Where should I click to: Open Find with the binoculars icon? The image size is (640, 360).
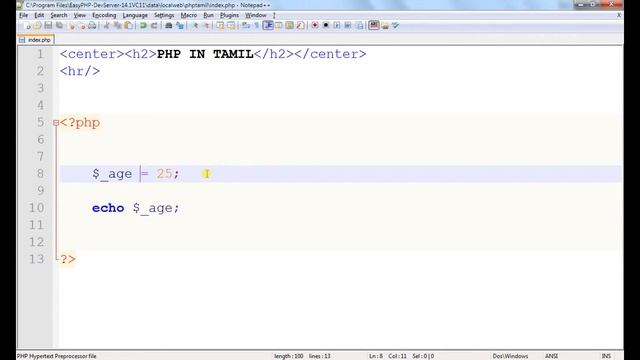pos(168,26)
